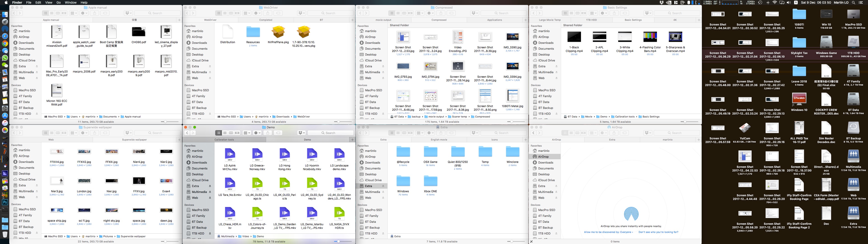The width and height of the screenshot is (868, 244).
Task: Open Dropbox dropdown in Demo window toolbar
Action: 302,133
